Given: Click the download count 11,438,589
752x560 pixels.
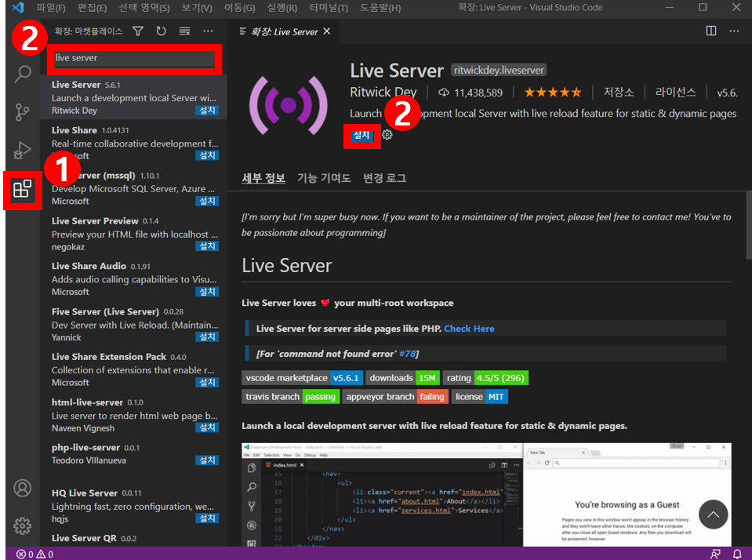Looking at the screenshot, I should point(470,93).
